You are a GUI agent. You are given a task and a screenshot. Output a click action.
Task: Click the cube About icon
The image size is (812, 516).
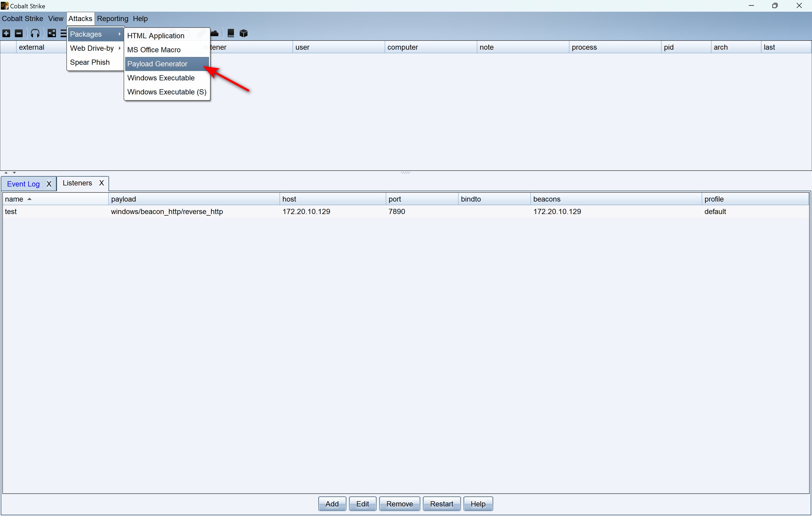point(243,33)
